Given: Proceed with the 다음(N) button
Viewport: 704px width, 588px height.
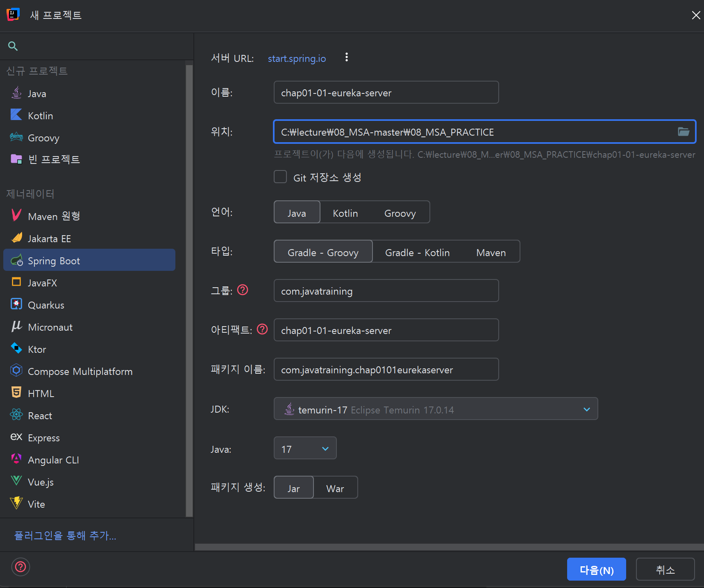Looking at the screenshot, I should coord(597,570).
